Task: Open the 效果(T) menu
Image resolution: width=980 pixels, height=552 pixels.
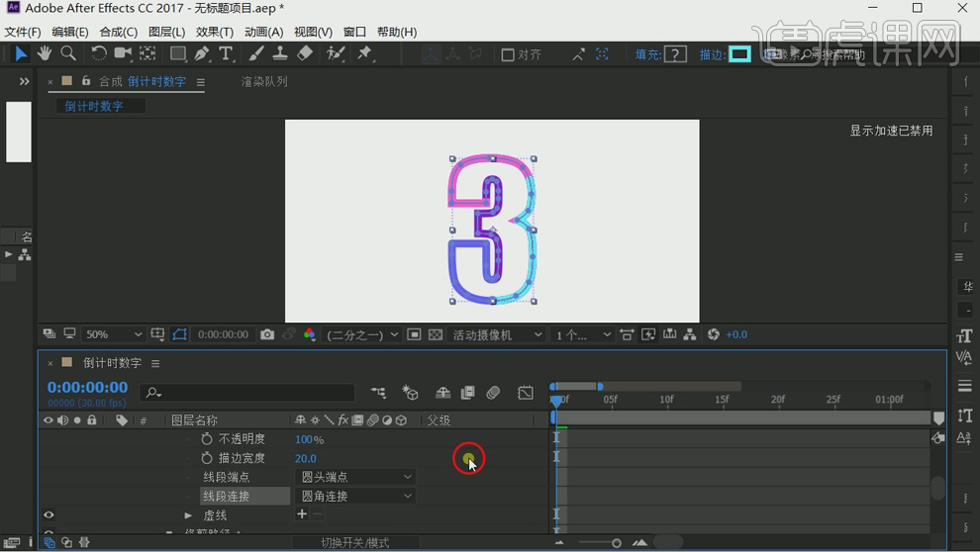Action: (x=214, y=32)
